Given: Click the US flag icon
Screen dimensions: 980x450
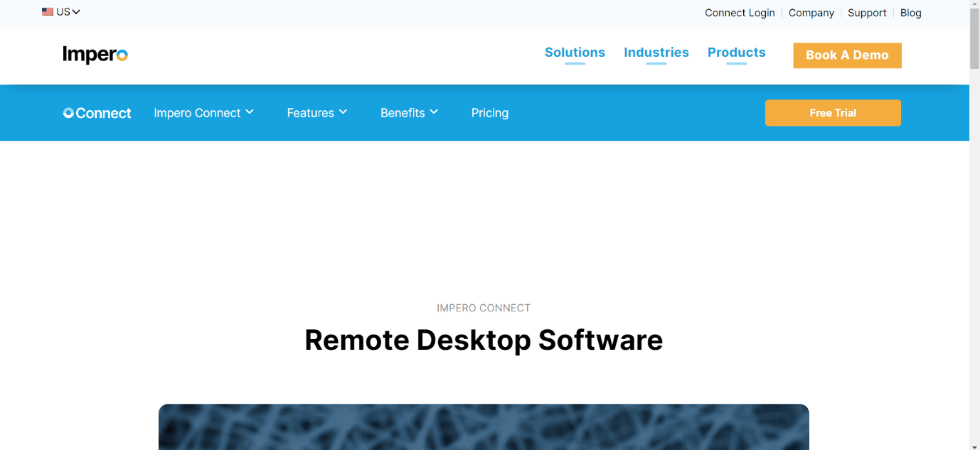Looking at the screenshot, I should [x=48, y=11].
